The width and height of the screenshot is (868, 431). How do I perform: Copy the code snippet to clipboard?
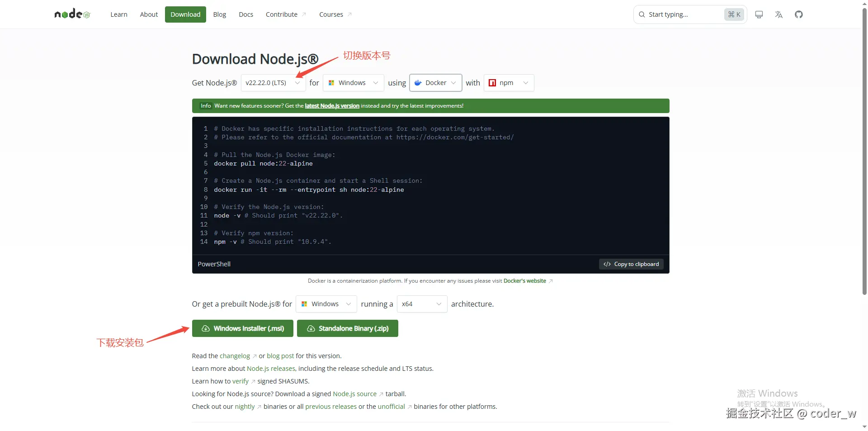click(631, 264)
